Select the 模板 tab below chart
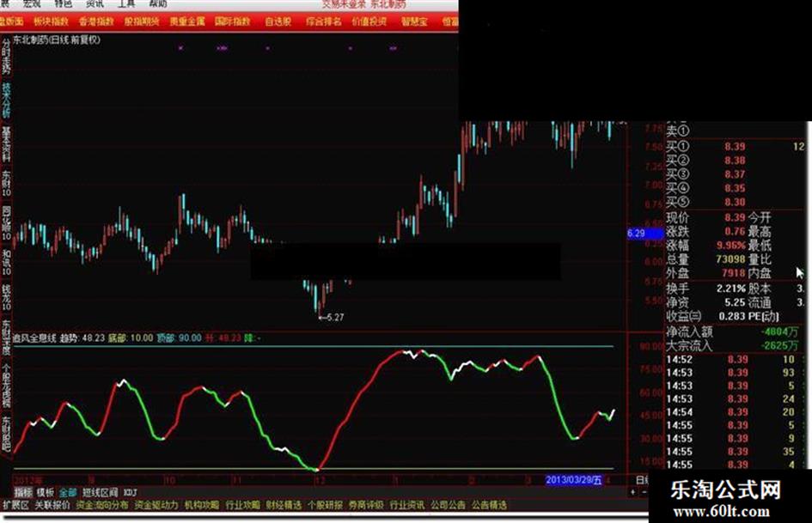Viewport: 812px width, 523px height. coord(45,492)
